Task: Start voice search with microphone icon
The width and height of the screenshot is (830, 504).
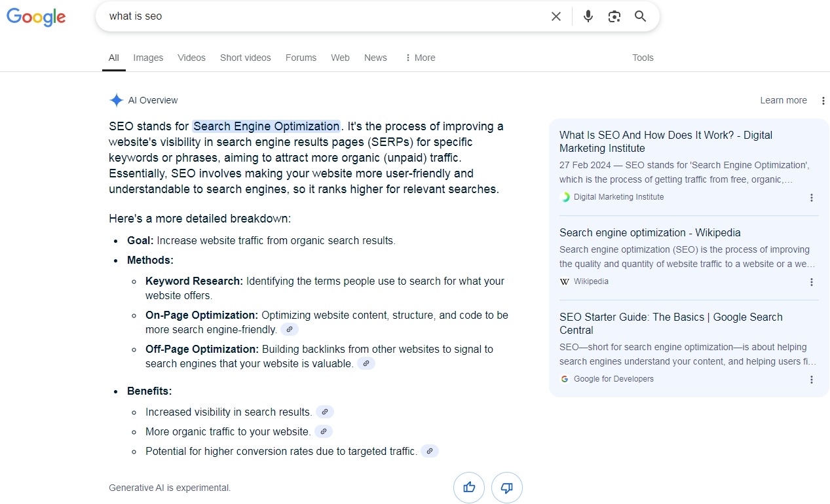Action: tap(588, 16)
